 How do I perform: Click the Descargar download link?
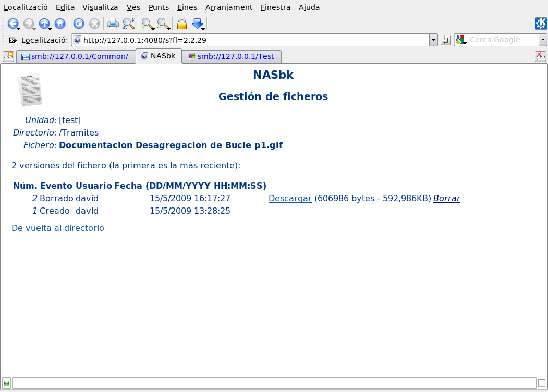click(x=290, y=198)
